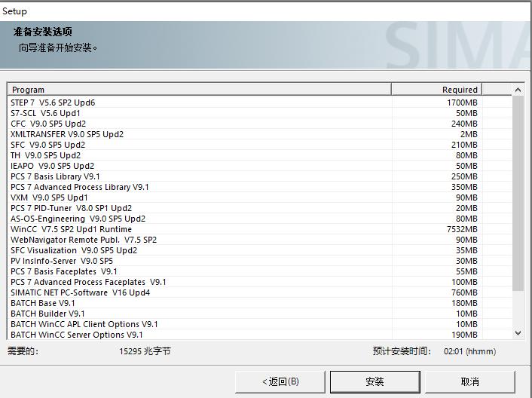532x398 pixels.
Task: Select PCS 7 Basis Faceplates V9.1 row
Action: [259, 271]
